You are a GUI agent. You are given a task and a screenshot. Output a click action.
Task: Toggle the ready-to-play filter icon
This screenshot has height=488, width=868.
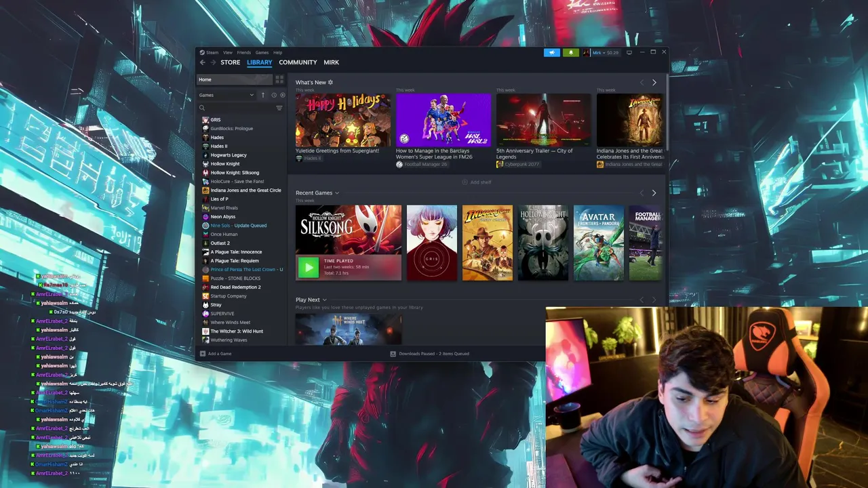282,95
